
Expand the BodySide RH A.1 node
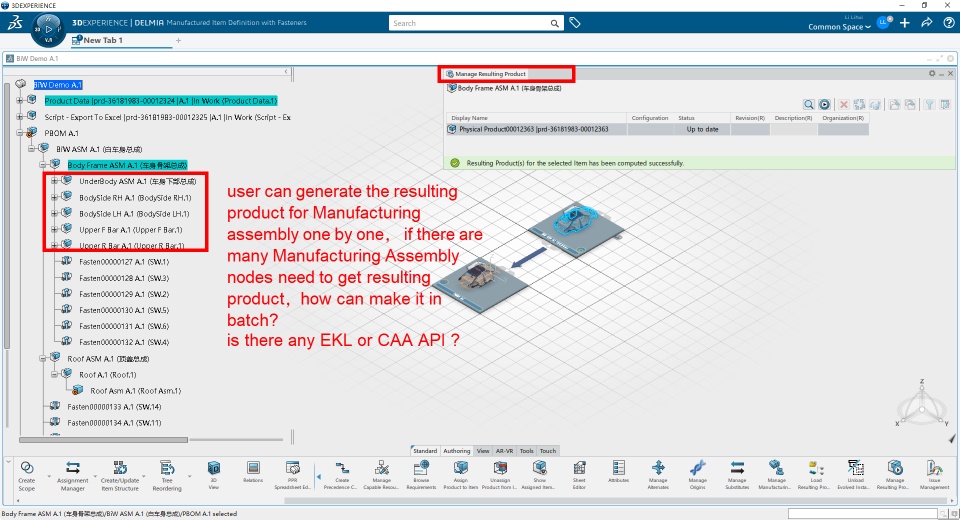coord(54,197)
